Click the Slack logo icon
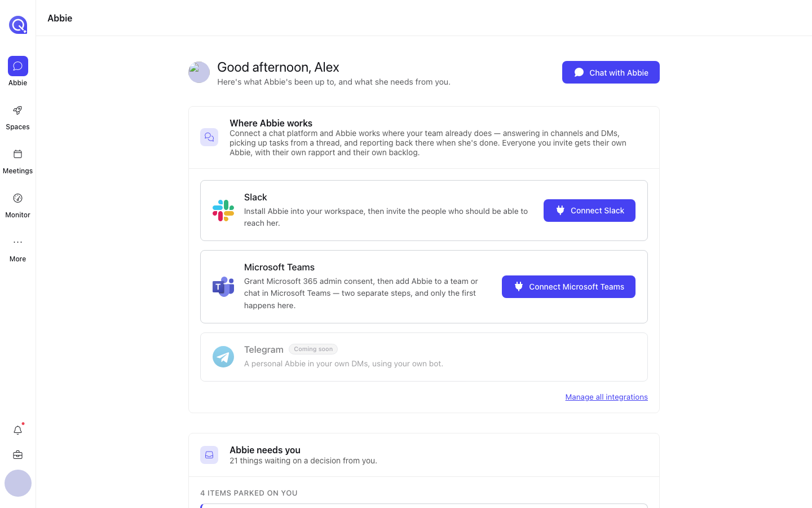812x508 pixels. 223,211
